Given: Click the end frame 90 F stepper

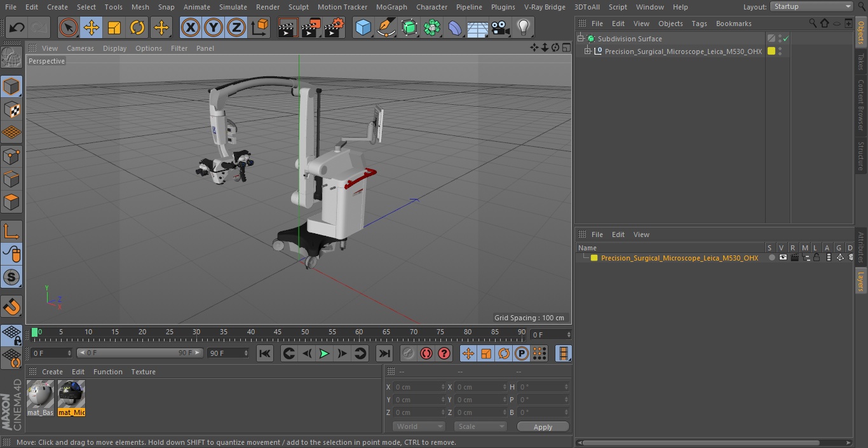Looking at the screenshot, I should [246, 353].
